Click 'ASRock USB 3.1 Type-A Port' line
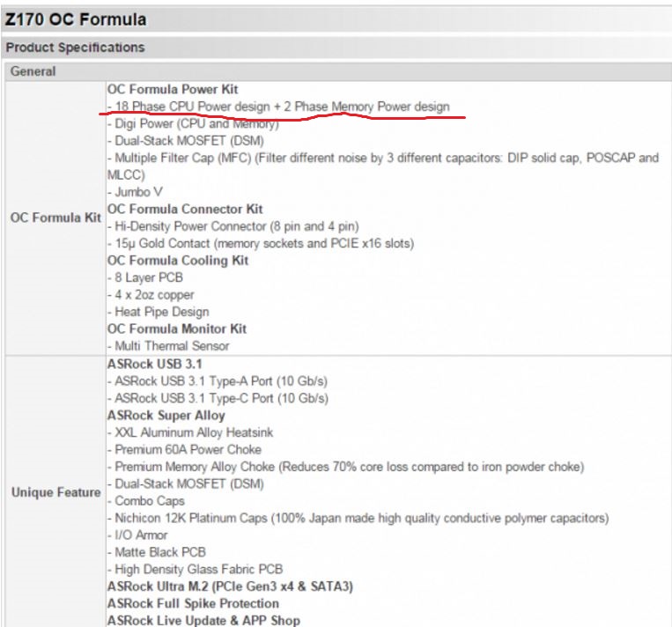The image size is (672, 627). coord(218,381)
